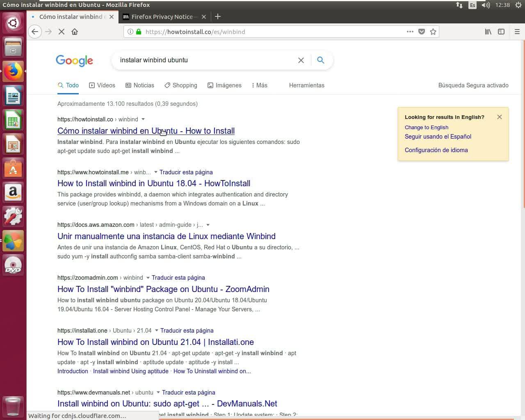Dismiss the English results suggestion box
The width and height of the screenshot is (525, 420).
[500, 117]
